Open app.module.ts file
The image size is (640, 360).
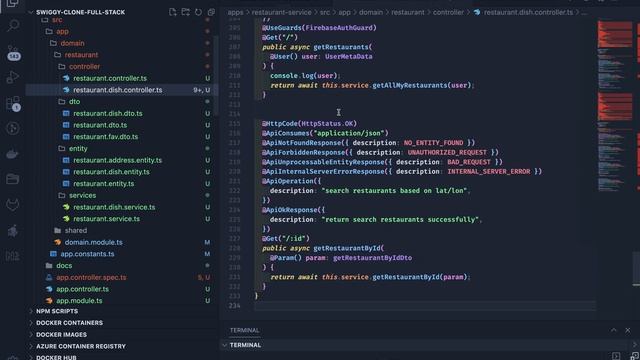point(79,301)
